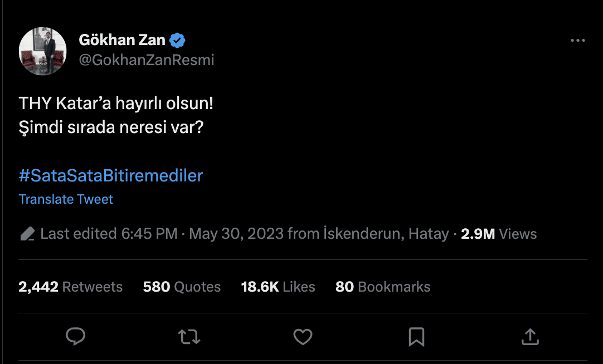Click the İskenderun, Hatay location link
This screenshot has width=603, height=364.
coord(386,234)
